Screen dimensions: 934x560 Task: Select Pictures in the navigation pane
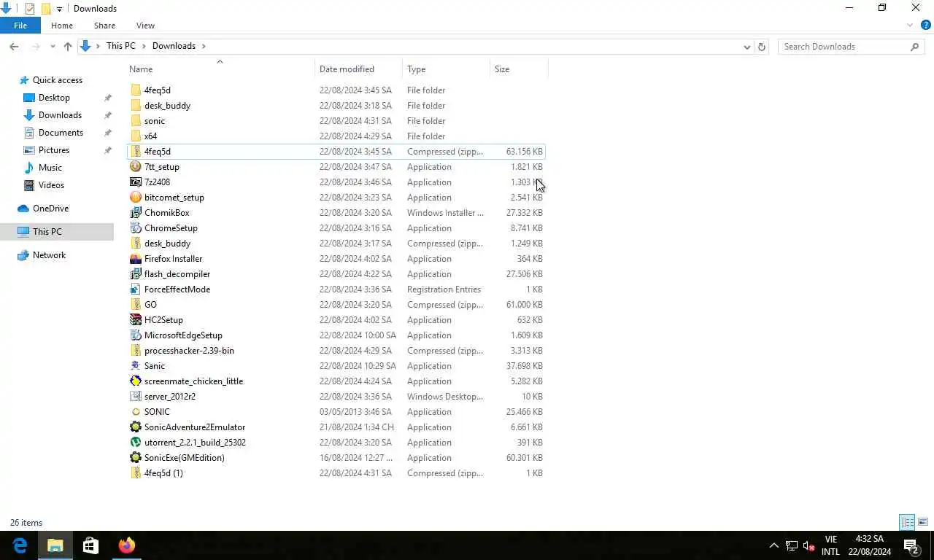54,150
